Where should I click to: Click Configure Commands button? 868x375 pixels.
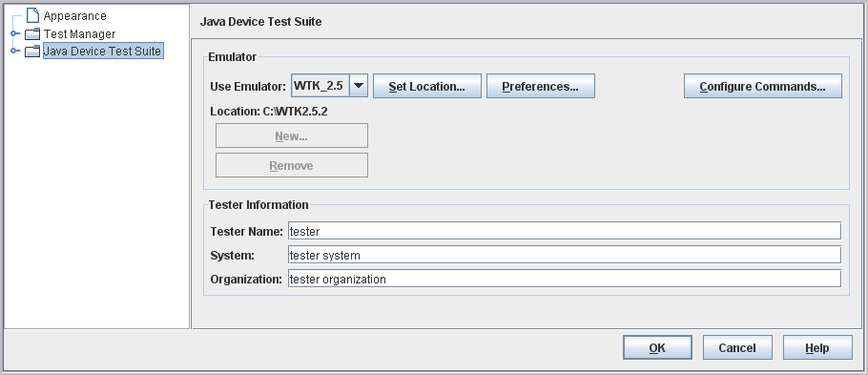pyautogui.click(x=763, y=86)
